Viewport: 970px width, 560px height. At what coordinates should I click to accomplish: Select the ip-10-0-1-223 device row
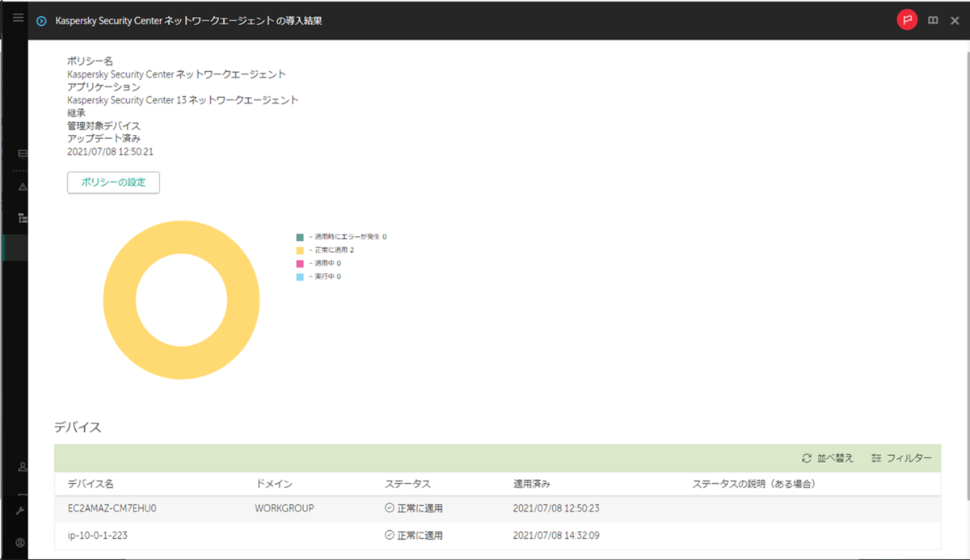coord(498,536)
